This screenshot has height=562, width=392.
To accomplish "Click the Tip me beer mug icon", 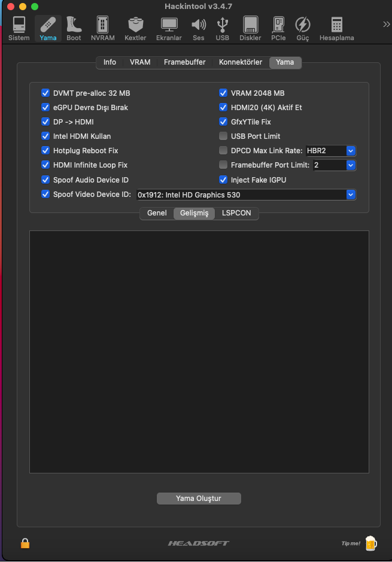I will pos(371,543).
